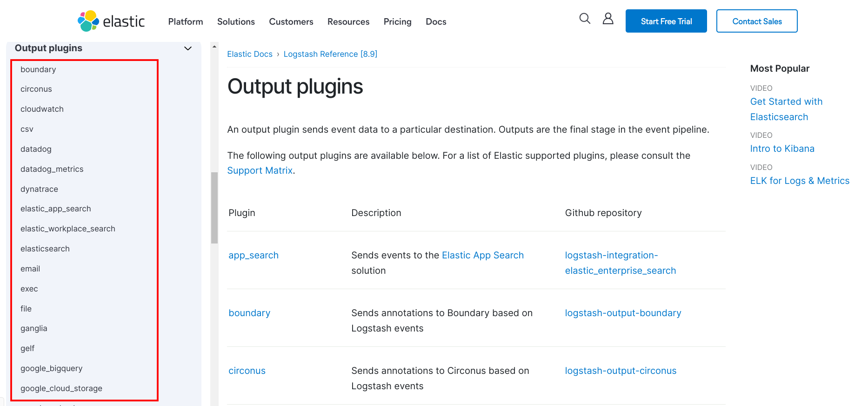868x406 pixels.
Task: Open the Docs menu item
Action: (436, 21)
